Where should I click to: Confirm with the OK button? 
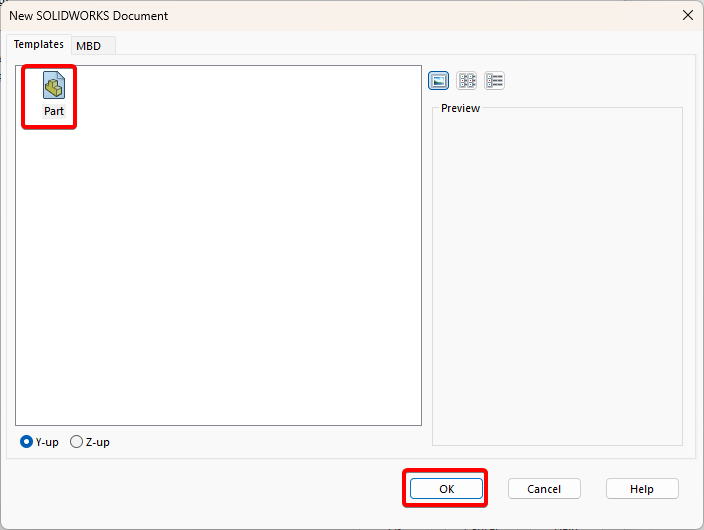446,489
